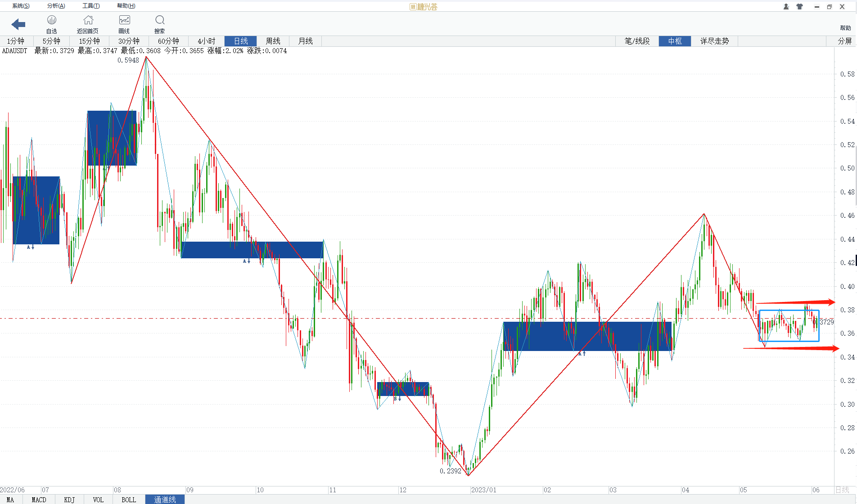Open the 工具(T) menu
The image size is (857, 504).
(x=91, y=6)
